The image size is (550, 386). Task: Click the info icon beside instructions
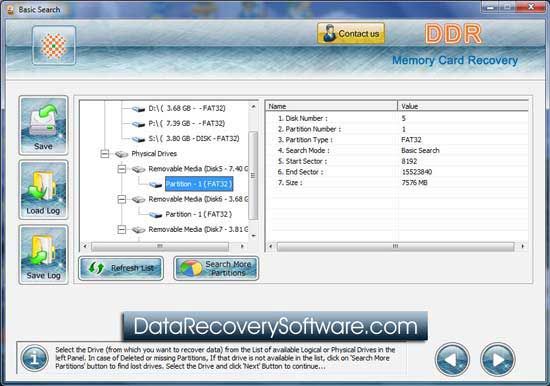[34, 359]
